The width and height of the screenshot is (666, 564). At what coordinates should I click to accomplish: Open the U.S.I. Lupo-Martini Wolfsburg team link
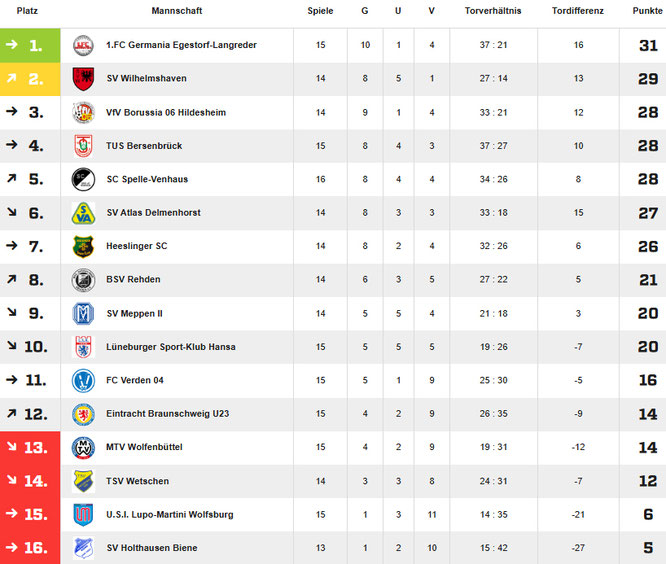coord(169,515)
